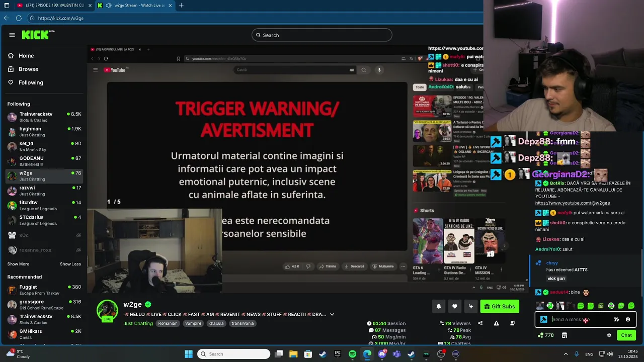Reload the Kick page
Screen dimensions: 644x362
click(x=19, y=18)
